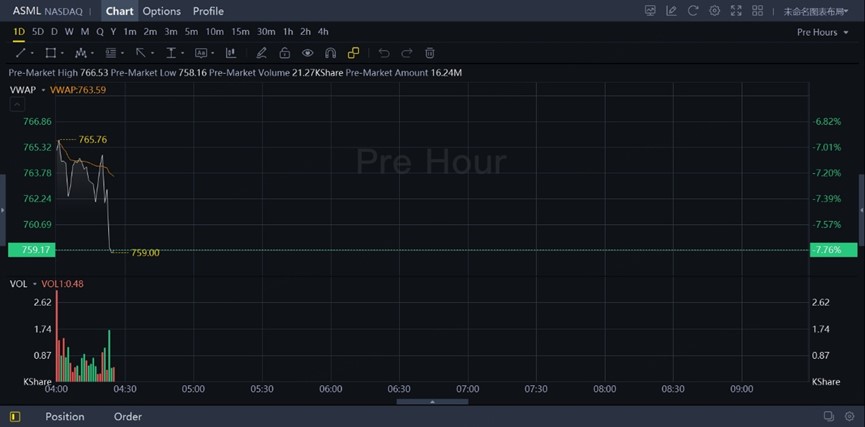Refresh the chart data
The width and height of the screenshot is (865, 427).
point(693,11)
